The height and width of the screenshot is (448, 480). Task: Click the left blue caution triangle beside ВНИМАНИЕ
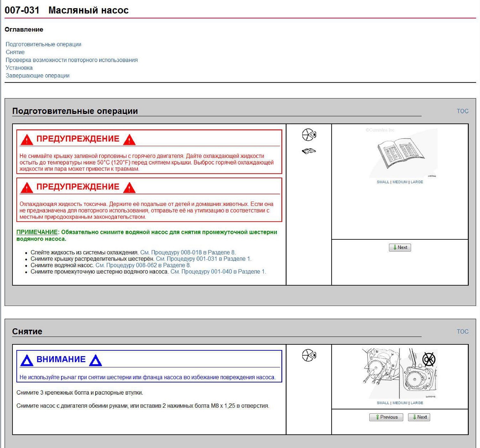point(27,361)
